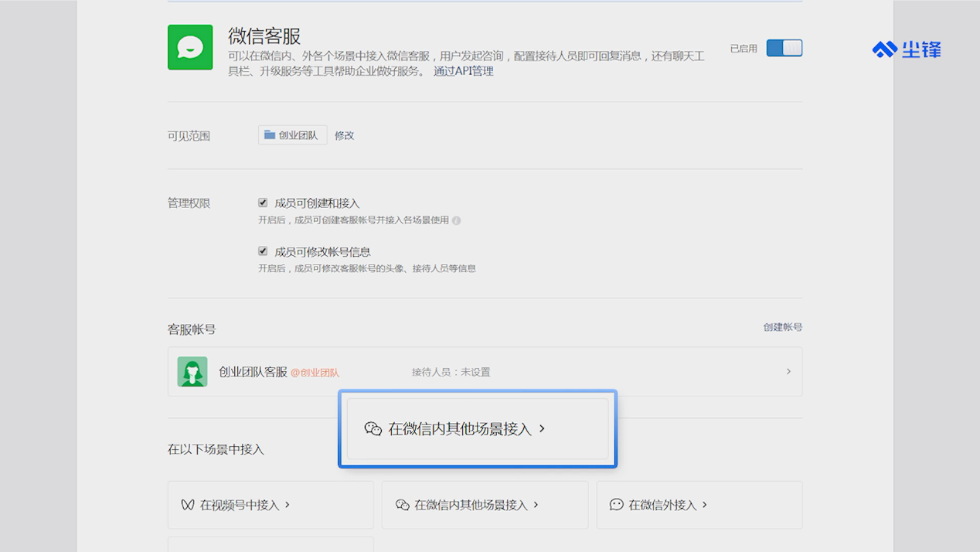This screenshot has width=980, height=552.
Task: Click the green 微信客服 app icon
Action: pos(190,47)
